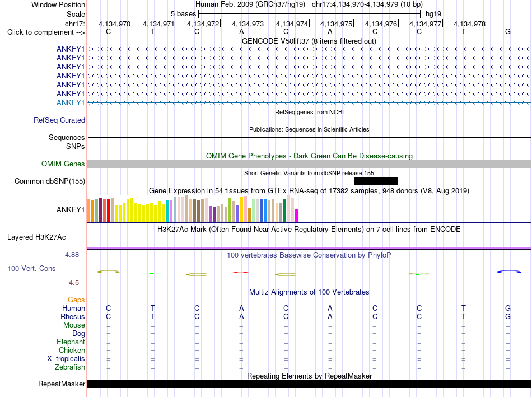Click the Common dbSNP(155) label
Viewport: 532px width, 397px height.
pyautogui.click(x=49, y=181)
